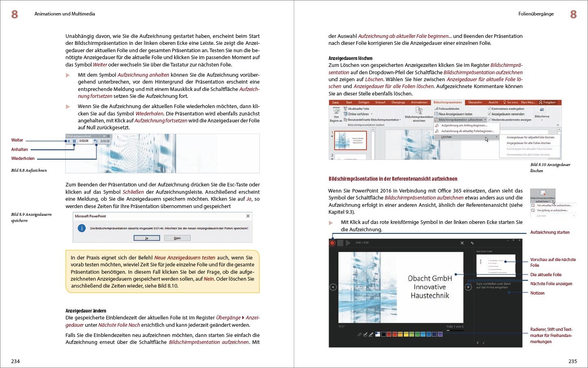Select Anzeigedauer für aktuelle Folie löschen
This screenshot has height=368, width=588.
tap(530, 137)
